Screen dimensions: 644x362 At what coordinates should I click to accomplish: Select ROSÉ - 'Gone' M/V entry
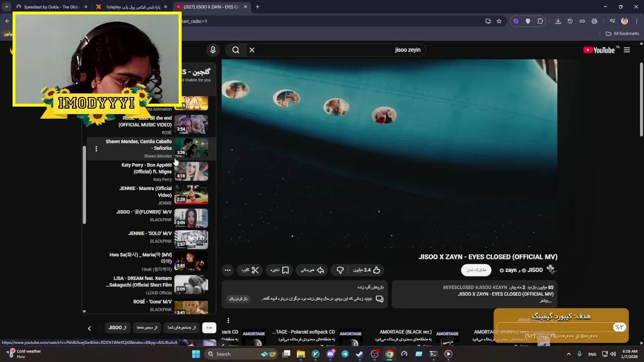click(x=151, y=306)
